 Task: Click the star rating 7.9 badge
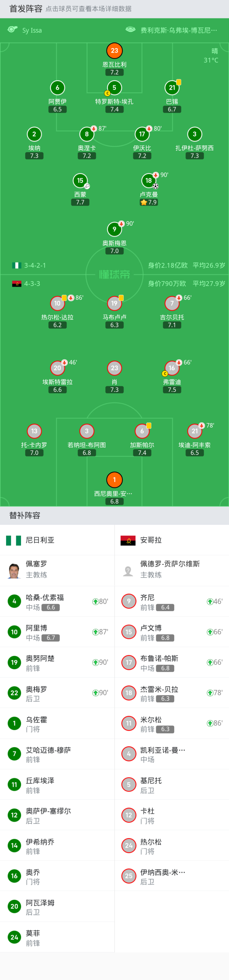point(149,202)
